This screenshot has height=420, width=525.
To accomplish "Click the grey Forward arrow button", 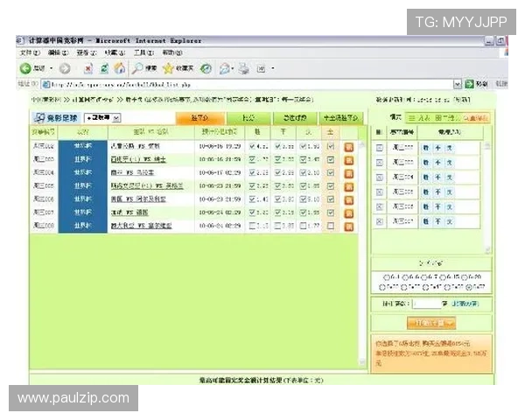I will coord(65,68).
